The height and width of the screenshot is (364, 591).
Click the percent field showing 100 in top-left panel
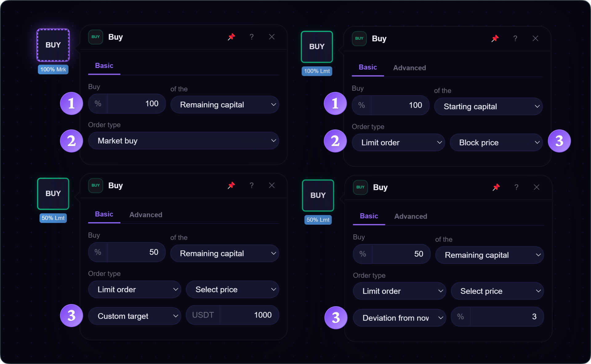127,104
